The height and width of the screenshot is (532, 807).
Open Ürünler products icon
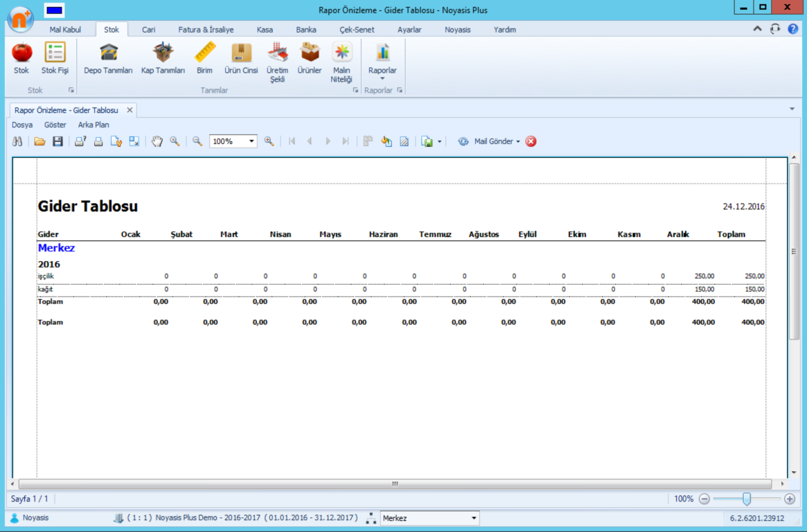310,59
